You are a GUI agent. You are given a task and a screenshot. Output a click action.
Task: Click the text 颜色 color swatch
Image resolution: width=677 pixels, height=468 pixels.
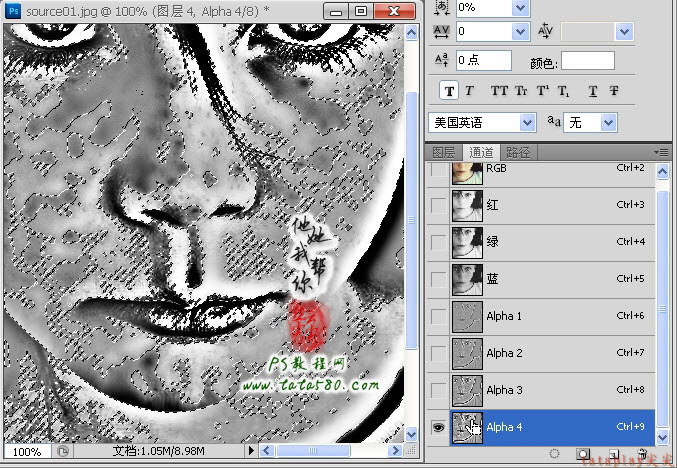click(587, 60)
